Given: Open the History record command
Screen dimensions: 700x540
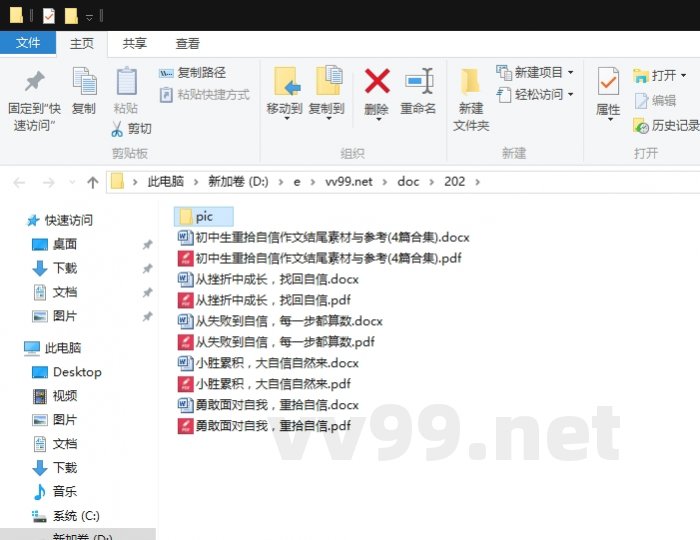Looking at the screenshot, I should (x=665, y=126).
